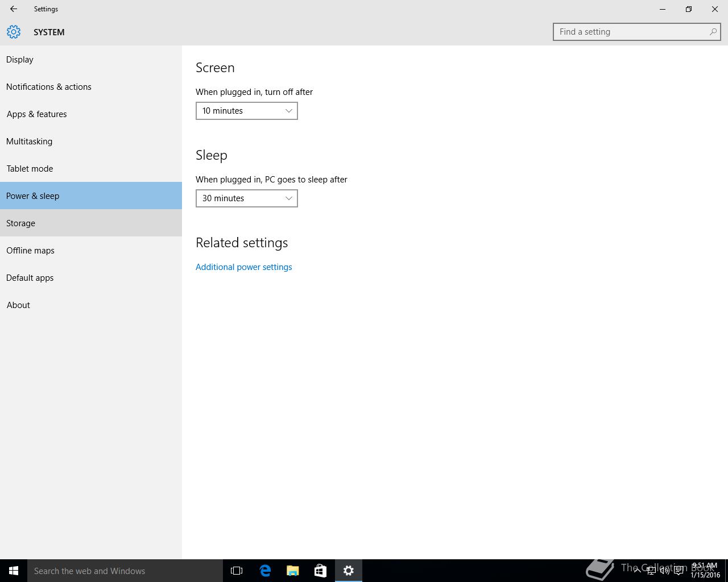Expand the PC sleep time dropdown
The image size is (728, 582).
[246, 198]
